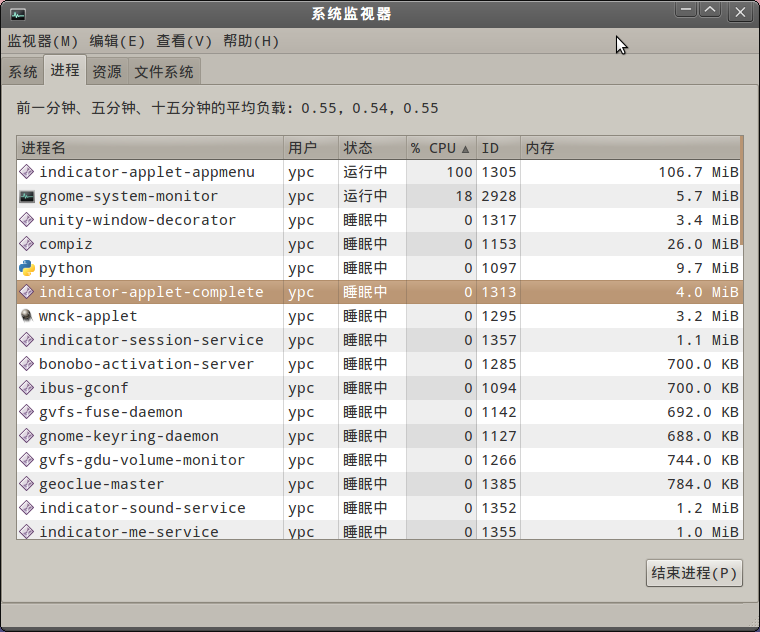Screen dimensions: 760x632
Task: Toggle sort on % CPU column header
Action: pos(441,148)
